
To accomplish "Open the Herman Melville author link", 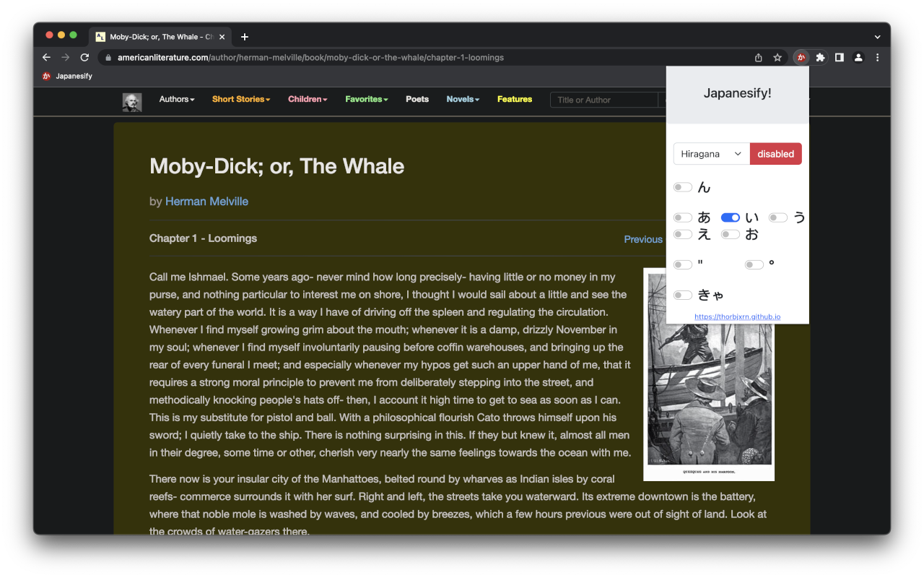I will (x=206, y=202).
